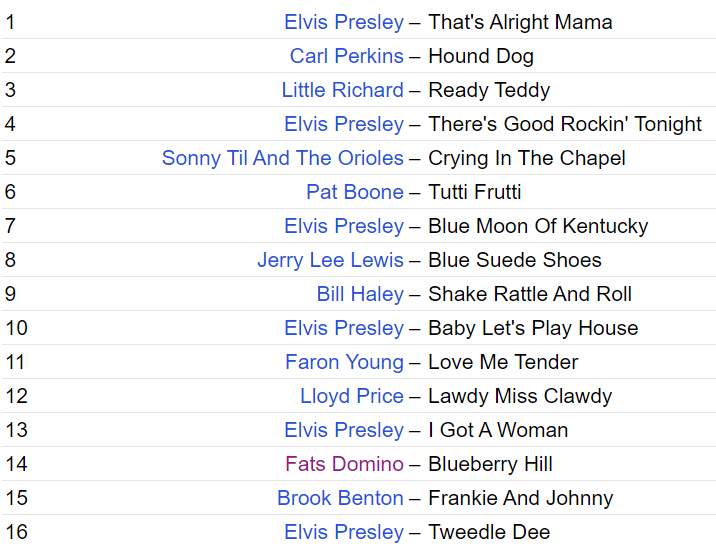
Task: Open Elvis Presley link for I Got A Woman
Action: click(x=344, y=430)
